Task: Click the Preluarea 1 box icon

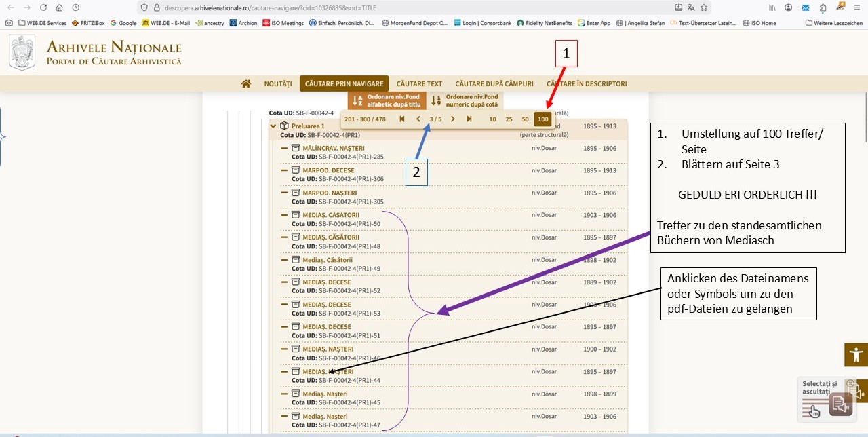Action: coord(285,126)
